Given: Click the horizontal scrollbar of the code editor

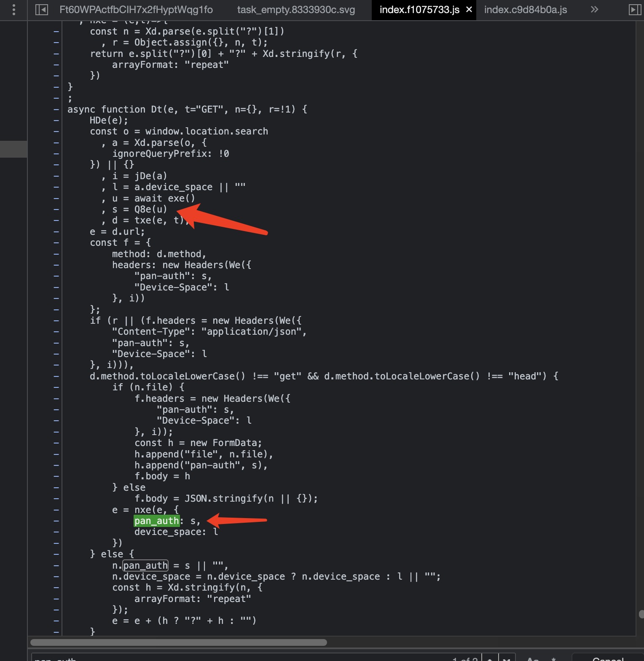Looking at the screenshot, I should pos(179,642).
